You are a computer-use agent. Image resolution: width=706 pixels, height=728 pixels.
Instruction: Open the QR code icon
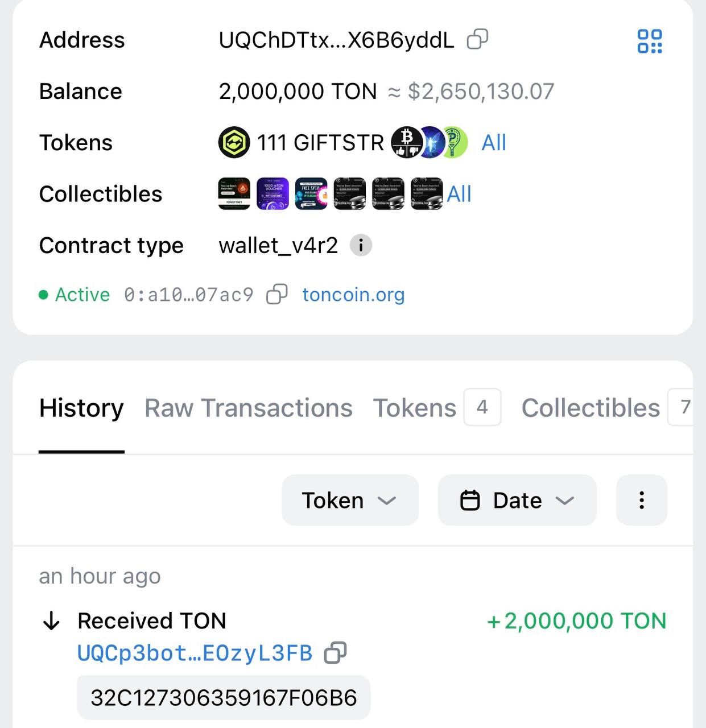[650, 42]
